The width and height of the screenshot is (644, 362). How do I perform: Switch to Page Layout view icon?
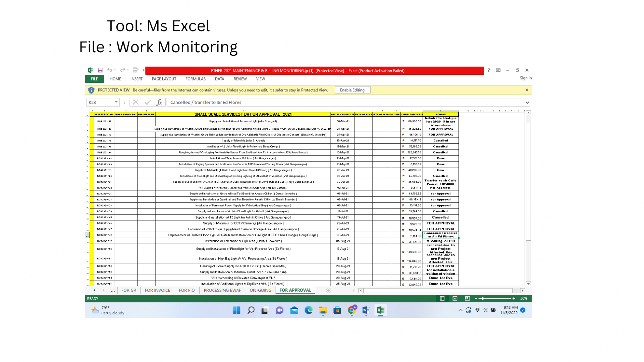[455, 298]
